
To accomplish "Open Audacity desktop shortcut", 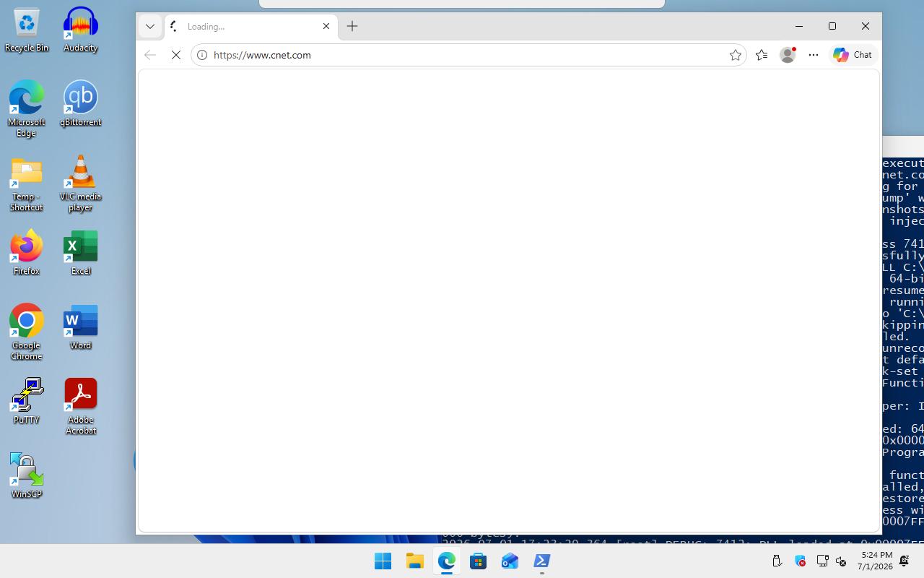I will (80, 30).
